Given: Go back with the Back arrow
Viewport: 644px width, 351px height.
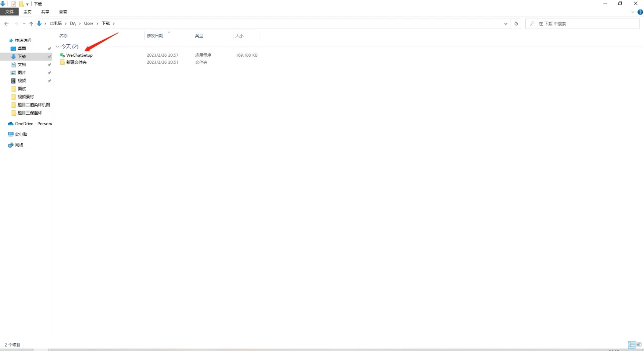Looking at the screenshot, I should click(x=7, y=24).
